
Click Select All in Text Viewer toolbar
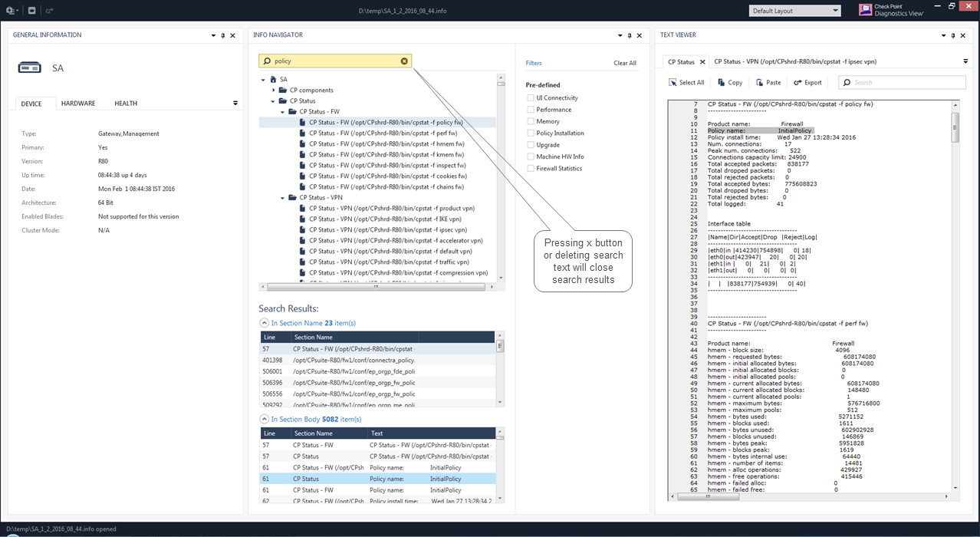click(686, 82)
